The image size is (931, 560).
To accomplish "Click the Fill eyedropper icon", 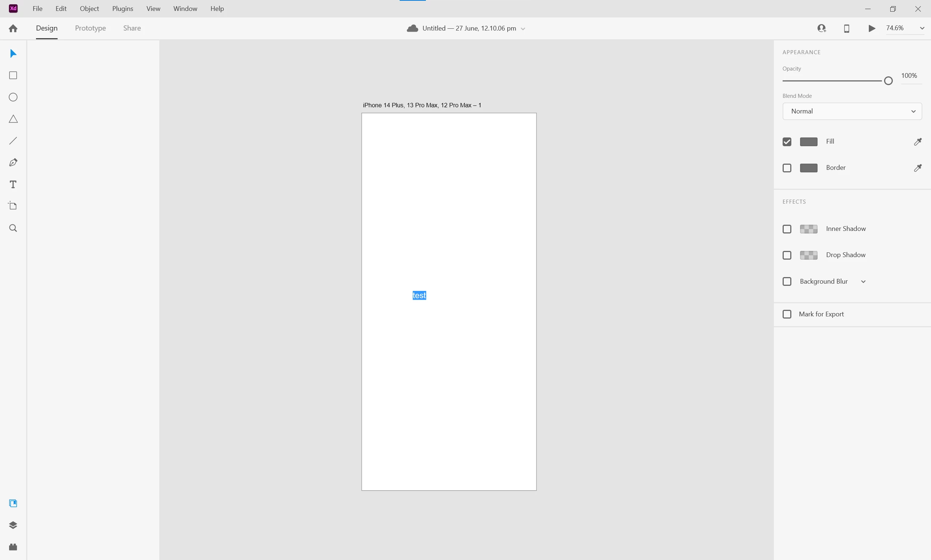I will coord(918,142).
